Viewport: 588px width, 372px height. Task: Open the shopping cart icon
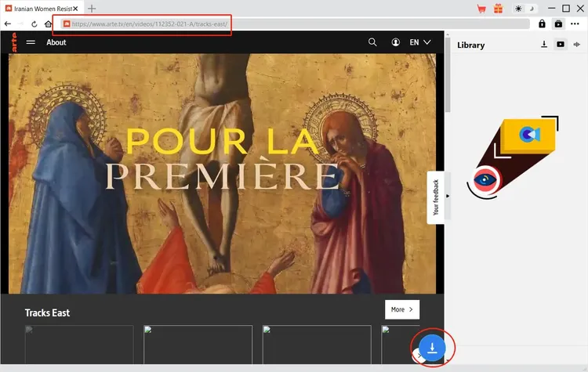[481, 8]
